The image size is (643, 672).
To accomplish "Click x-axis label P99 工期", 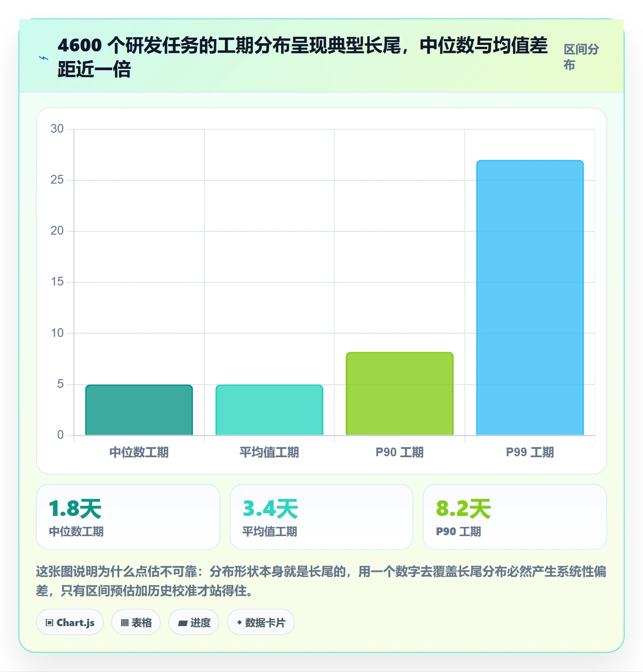I will tap(530, 452).
